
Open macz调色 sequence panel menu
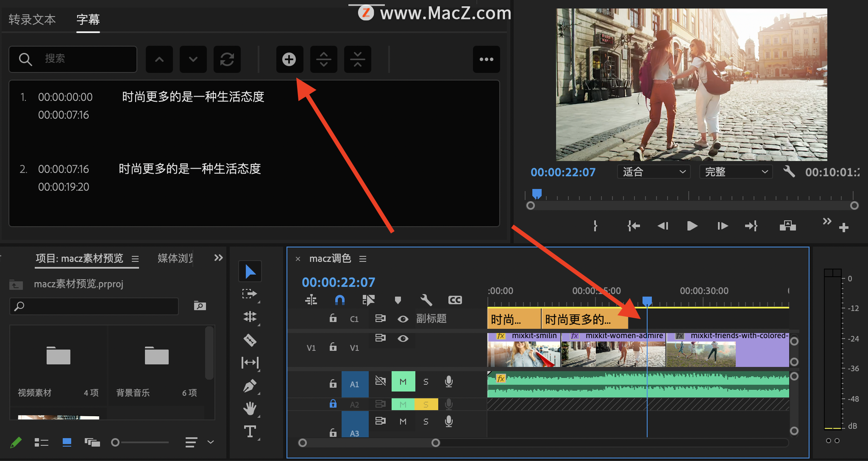tap(363, 259)
